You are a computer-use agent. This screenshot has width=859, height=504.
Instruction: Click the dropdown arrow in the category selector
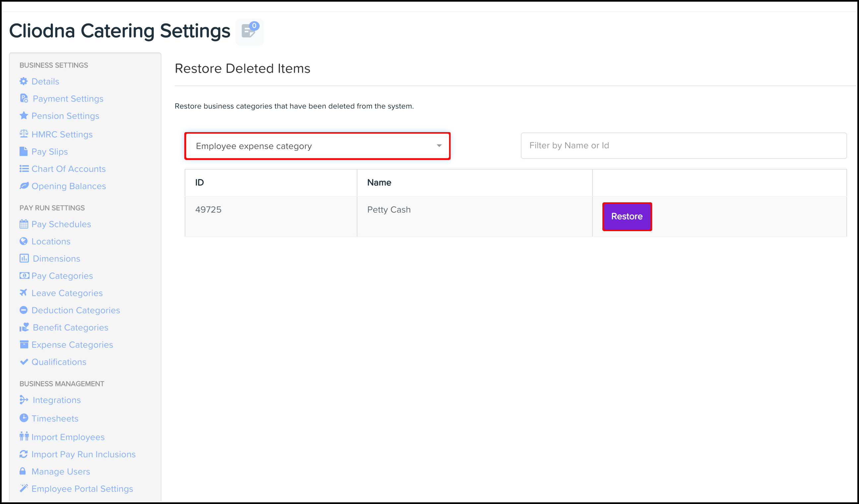click(439, 146)
